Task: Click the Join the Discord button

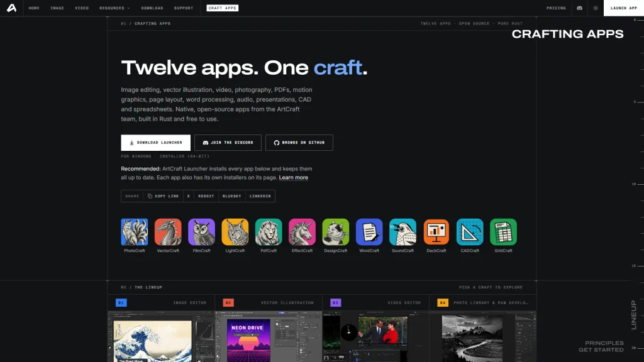Action: pos(228,143)
